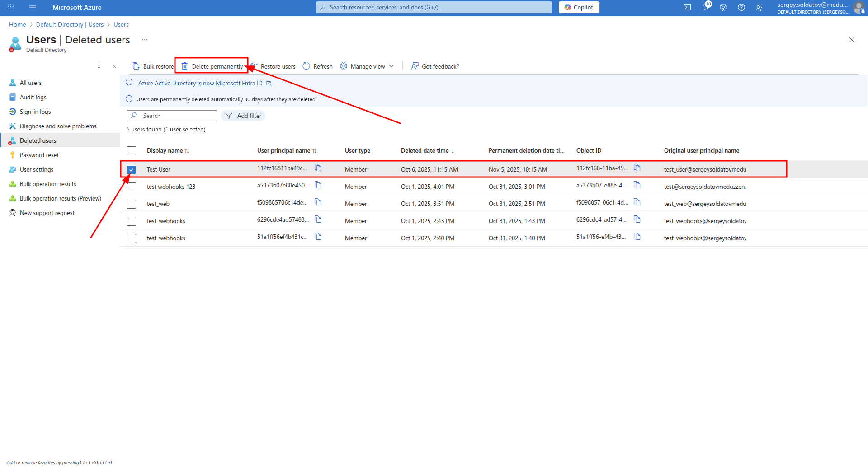Copy UPN starting with 6296cde4ad57483
Screen dimensions: 868x467
tap(318, 219)
